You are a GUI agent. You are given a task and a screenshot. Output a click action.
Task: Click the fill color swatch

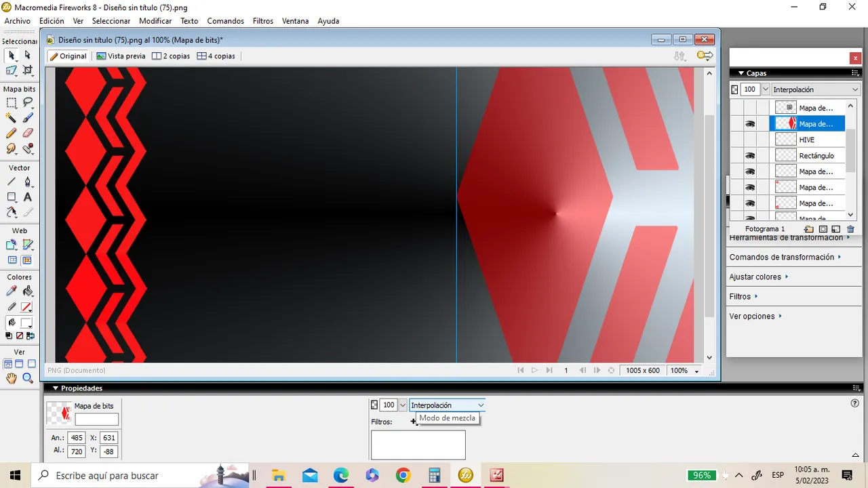pos(26,323)
